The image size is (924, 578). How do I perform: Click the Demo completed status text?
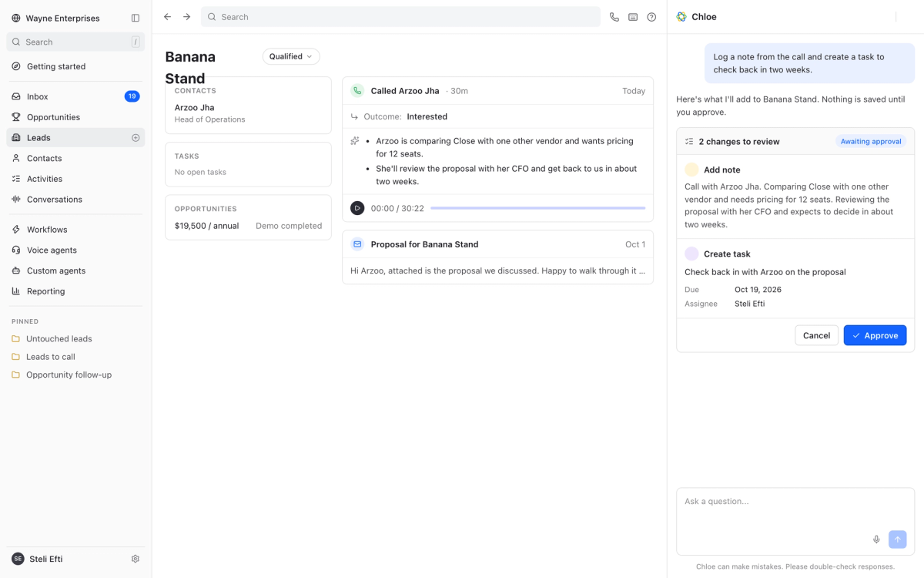point(289,226)
